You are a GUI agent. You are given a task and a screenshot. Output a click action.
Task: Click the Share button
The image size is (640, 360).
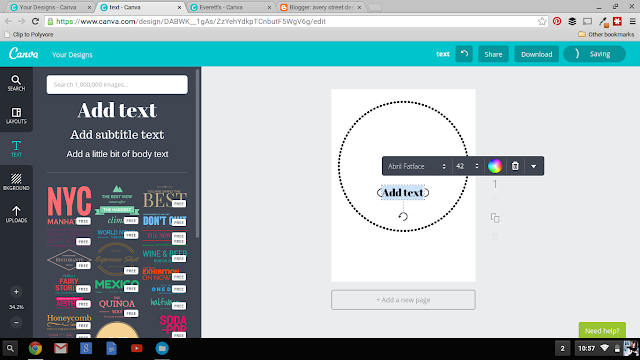point(493,54)
